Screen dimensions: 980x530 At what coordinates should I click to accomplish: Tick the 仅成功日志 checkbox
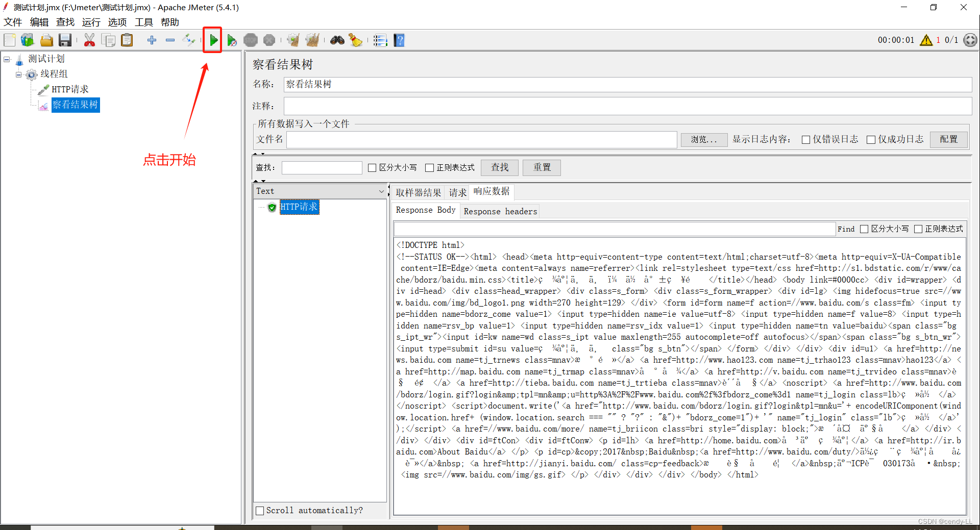[871, 140]
